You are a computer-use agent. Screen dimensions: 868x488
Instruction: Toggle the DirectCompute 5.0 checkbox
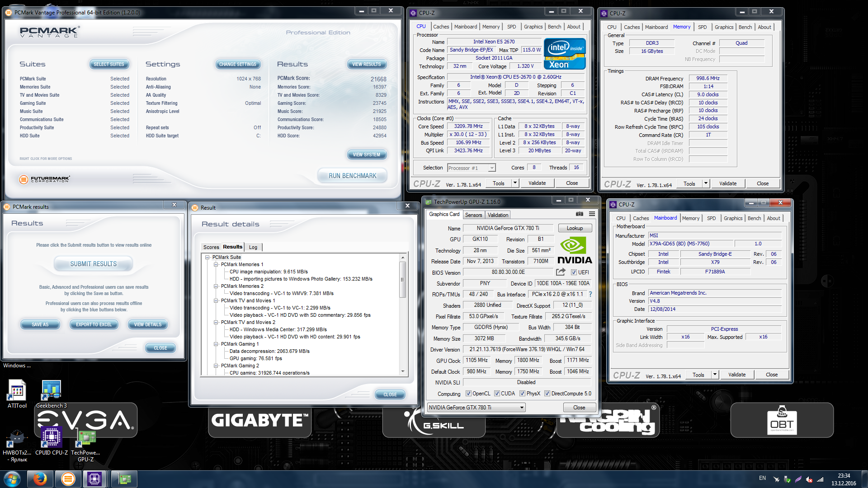[x=547, y=394]
